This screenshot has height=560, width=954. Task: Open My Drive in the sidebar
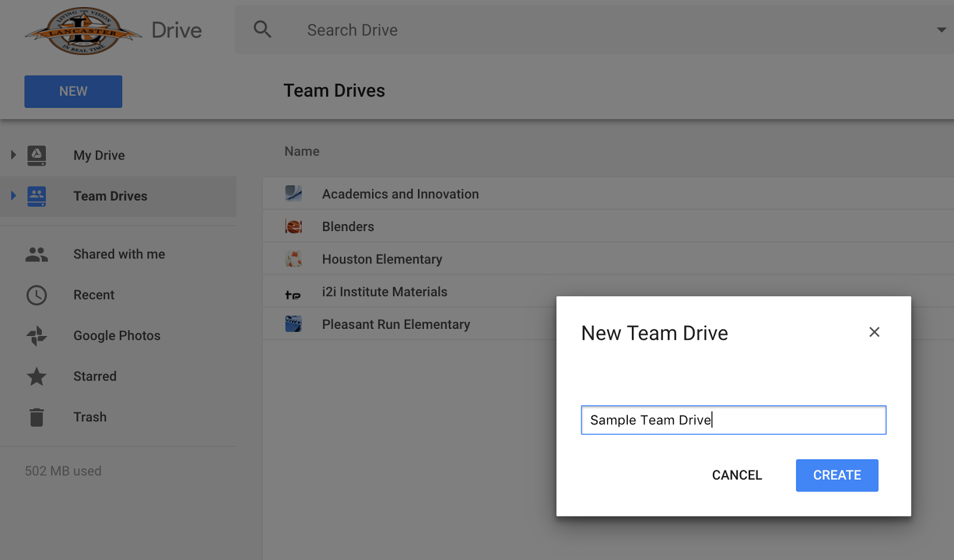pos(99,155)
